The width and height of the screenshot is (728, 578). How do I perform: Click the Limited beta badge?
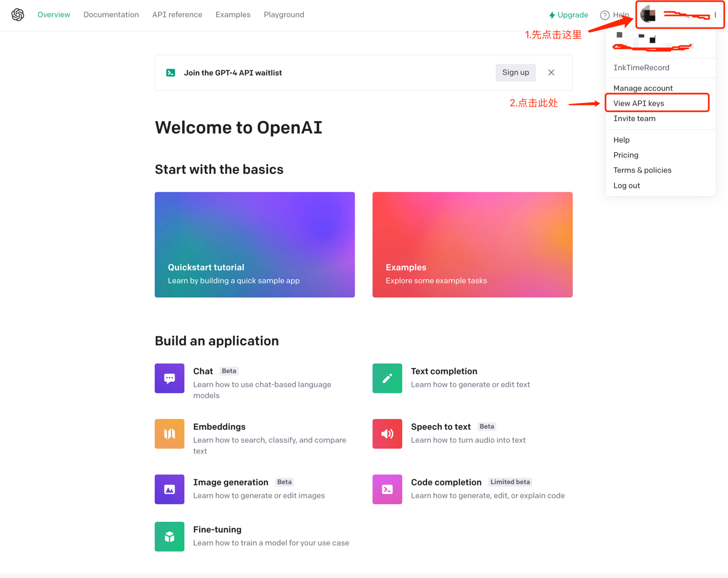[x=511, y=482]
